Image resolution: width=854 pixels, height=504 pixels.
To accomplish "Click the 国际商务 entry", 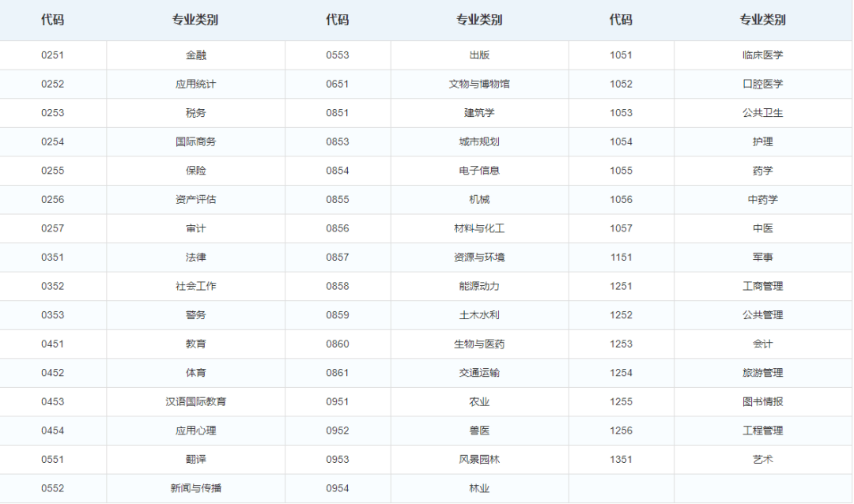I will point(195,141).
